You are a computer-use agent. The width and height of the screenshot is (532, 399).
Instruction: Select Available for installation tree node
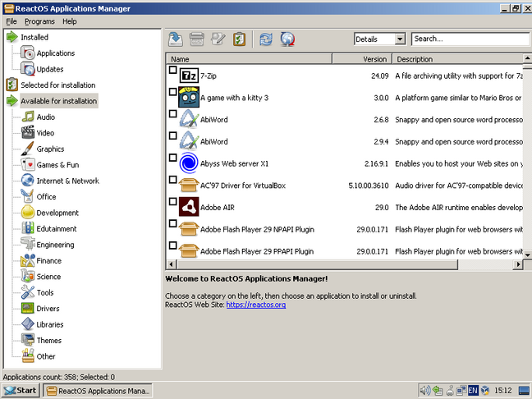click(x=58, y=101)
